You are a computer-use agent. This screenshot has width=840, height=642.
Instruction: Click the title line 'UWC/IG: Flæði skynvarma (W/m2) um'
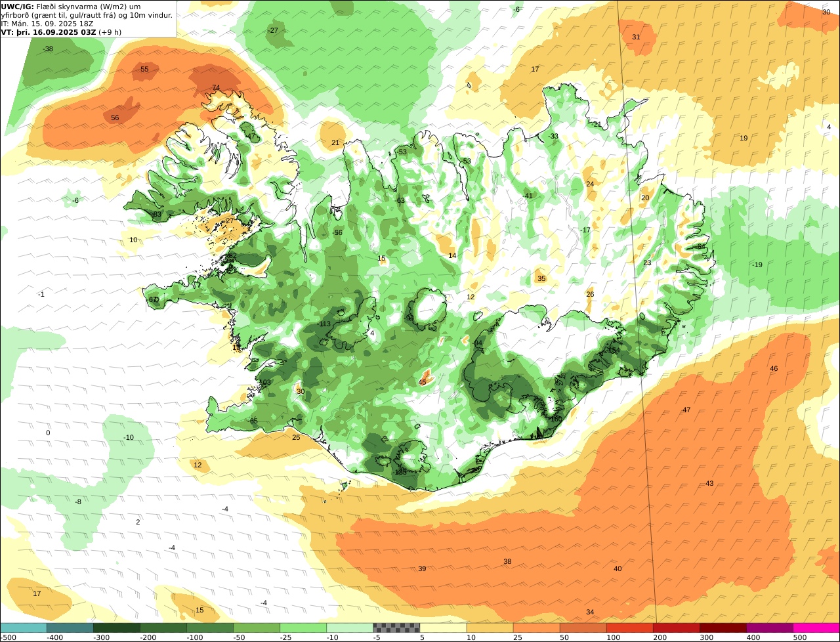(71, 7)
